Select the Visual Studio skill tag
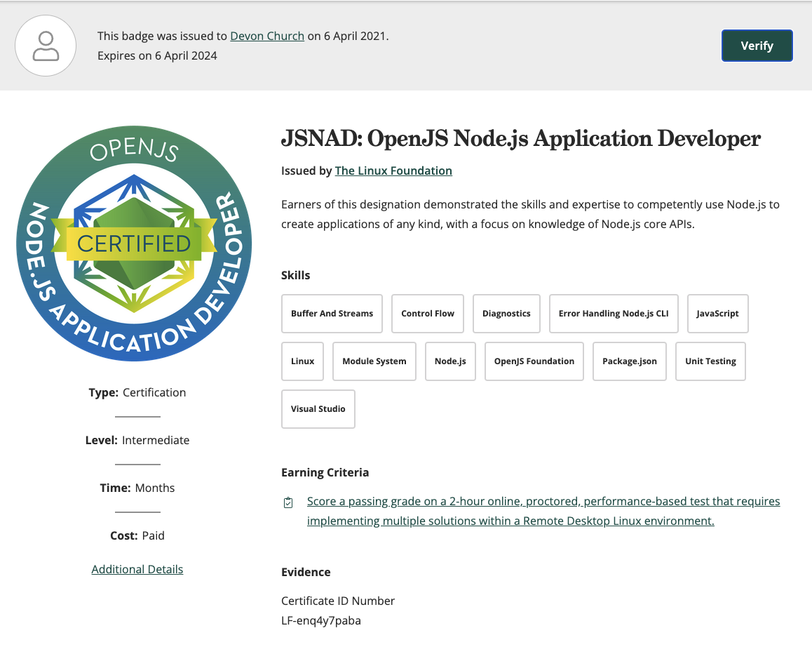The image size is (812, 647). coord(318,408)
